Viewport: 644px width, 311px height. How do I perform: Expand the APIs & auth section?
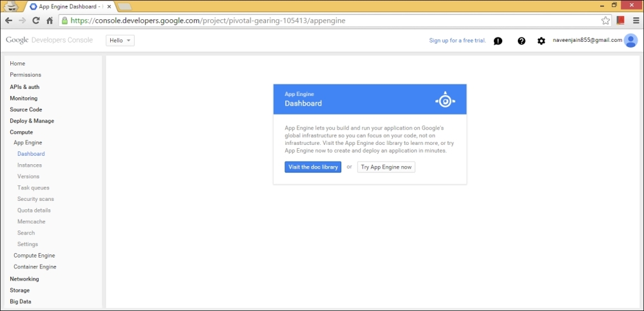pyautogui.click(x=24, y=87)
